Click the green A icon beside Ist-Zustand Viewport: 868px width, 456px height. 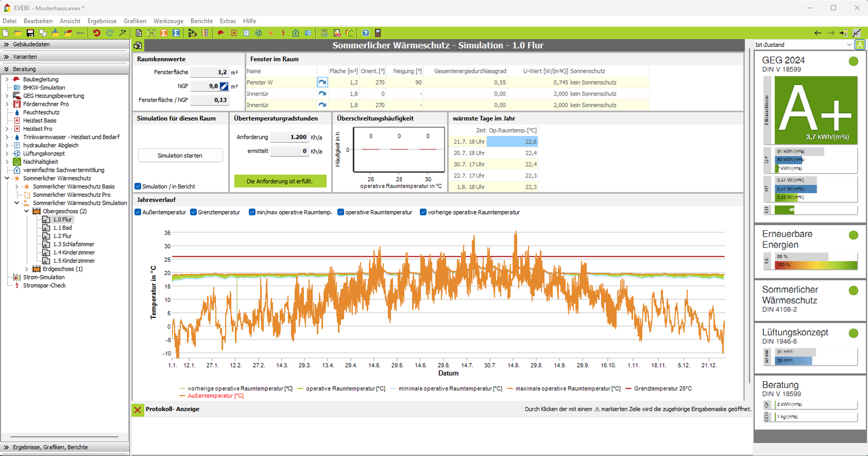(860, 45)
